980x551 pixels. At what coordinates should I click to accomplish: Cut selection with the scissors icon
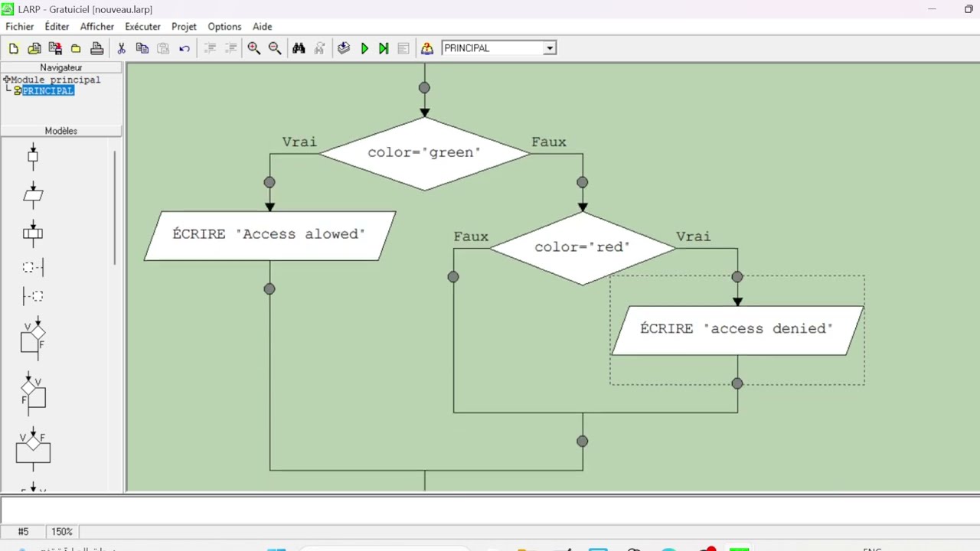121,48
